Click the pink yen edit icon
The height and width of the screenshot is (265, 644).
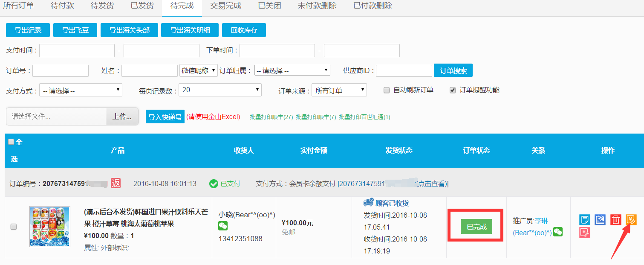[585, 233]
